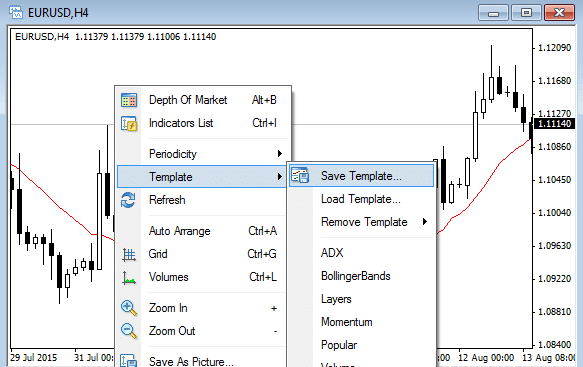This screenshot has width=583, height=367.
Task: Click the Depth Of Market icon
Action: click(x=129, y=100)
